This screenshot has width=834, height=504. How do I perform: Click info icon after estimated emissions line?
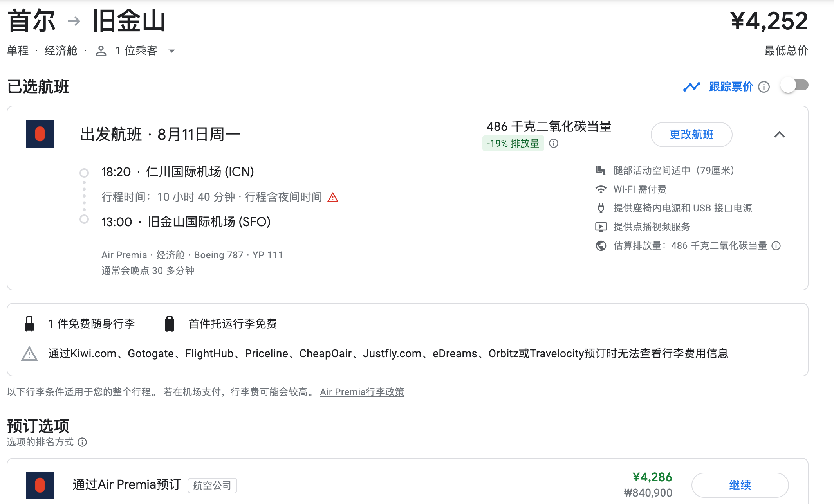(776, 246)
